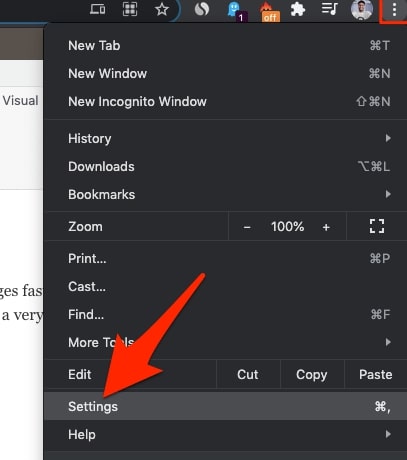Click the Copy button in Edit row
The image size is (407, 460).
pyautogui.click(x=312, y=374)
